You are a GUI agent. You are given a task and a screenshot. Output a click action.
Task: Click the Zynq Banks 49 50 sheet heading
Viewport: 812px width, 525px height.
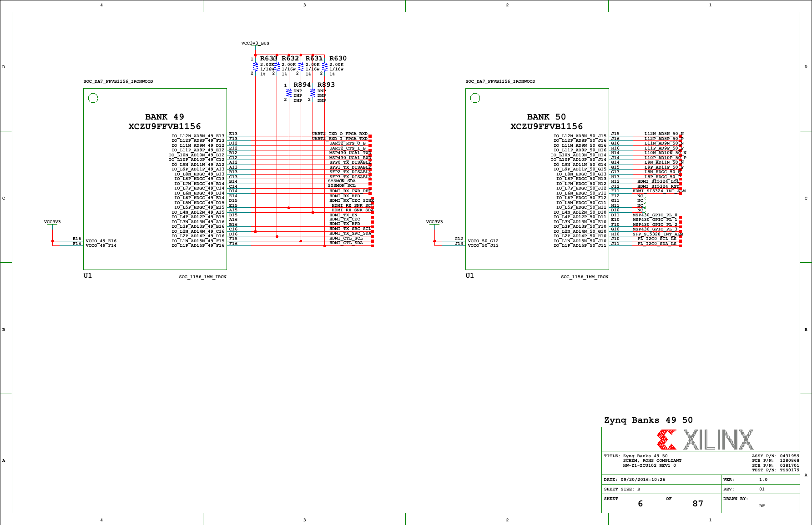648,420
